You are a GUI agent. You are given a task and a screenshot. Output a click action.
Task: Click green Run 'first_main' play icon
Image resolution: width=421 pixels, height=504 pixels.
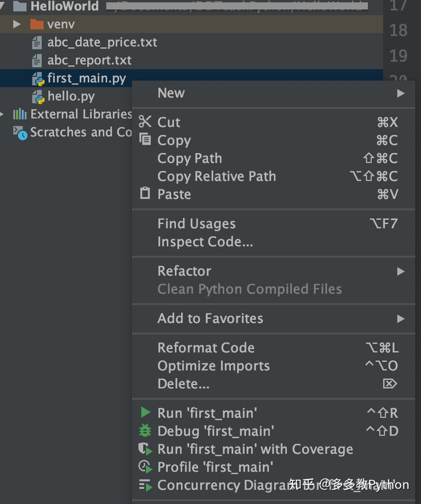146,412
